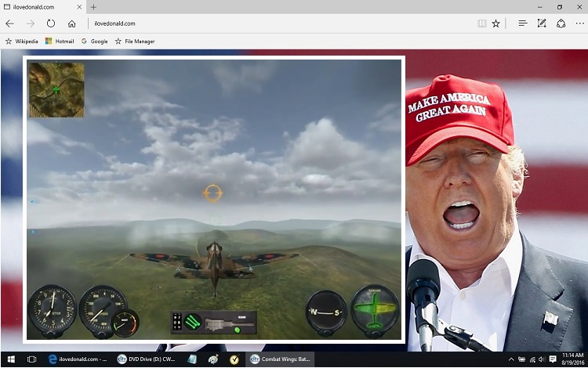The image size is (588, 368).
Task: Make a Web Note with the pen icon
Action: tap(542, 23)
